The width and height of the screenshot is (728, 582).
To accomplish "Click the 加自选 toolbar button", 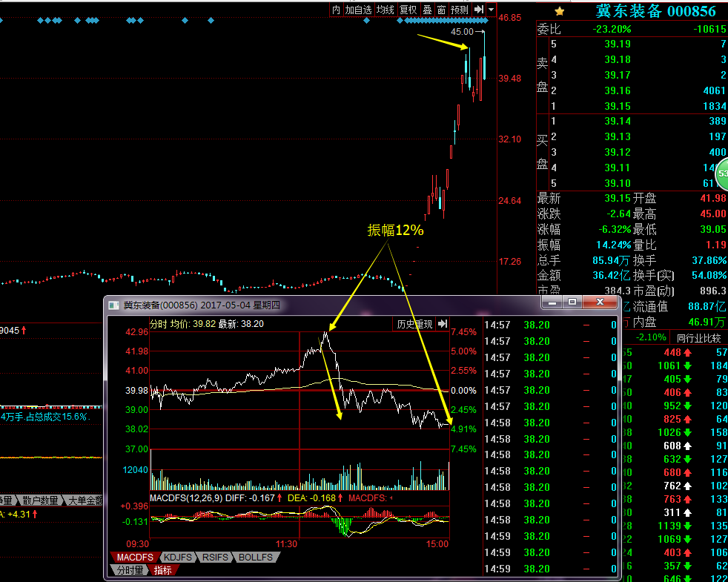I will pos(358,10).
